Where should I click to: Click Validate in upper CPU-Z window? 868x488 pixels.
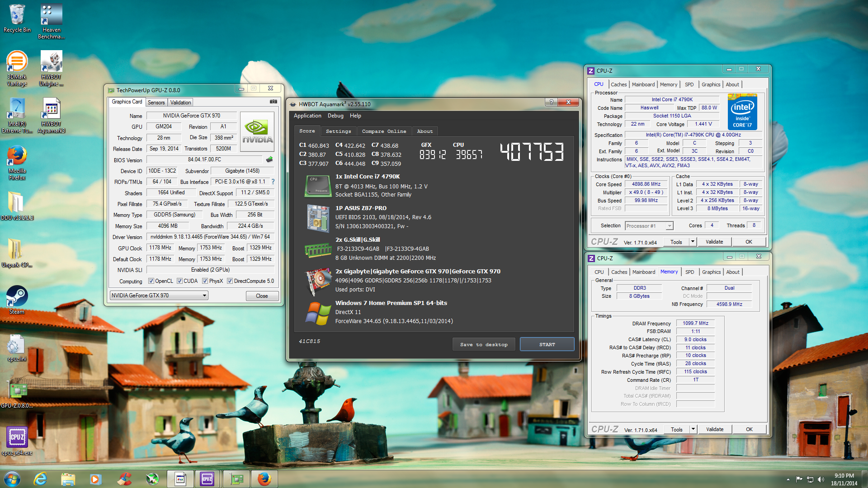coord(714,242)
